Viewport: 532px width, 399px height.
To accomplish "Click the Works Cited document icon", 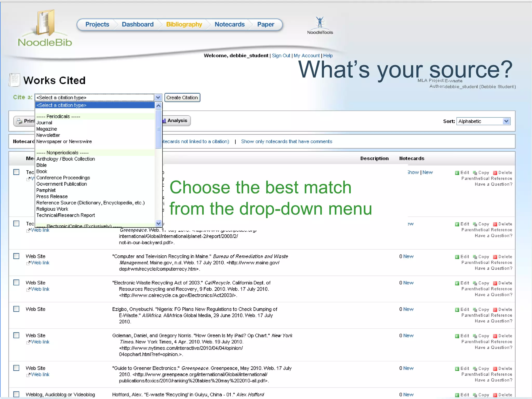I will [x=14, y=80].
